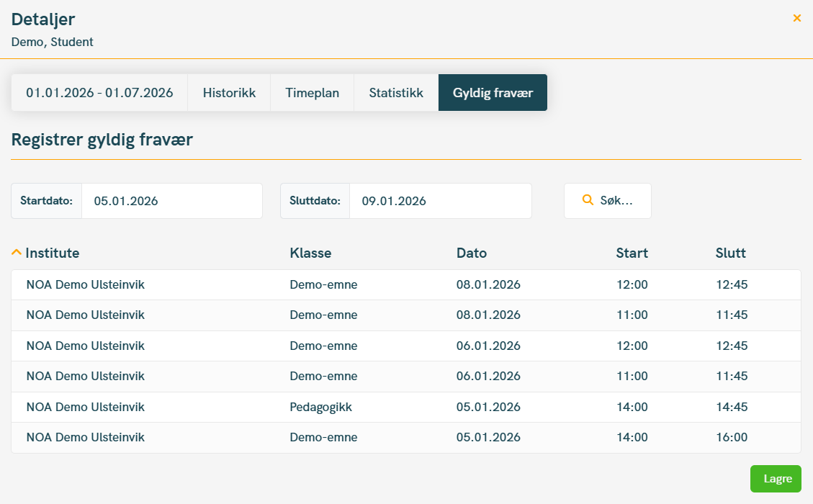Select the 06.01.2026 row ending 11:45

coord(406,377)
